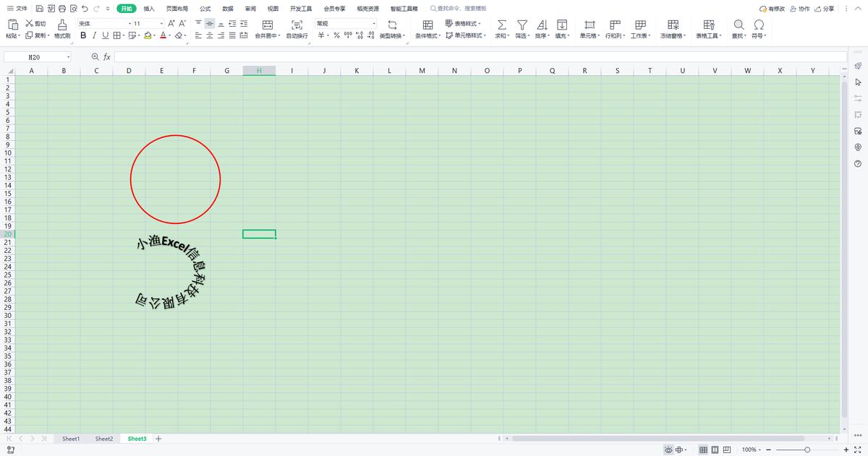Screen dimensions: 868x456
Task: Click the 分享 (Share) button
Action: (824, 9)
